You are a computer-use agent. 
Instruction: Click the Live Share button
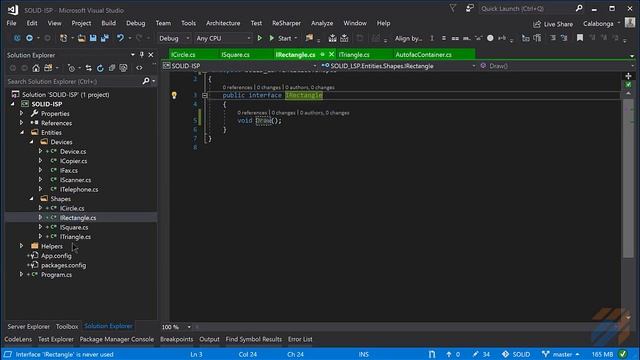pos(553,24)
